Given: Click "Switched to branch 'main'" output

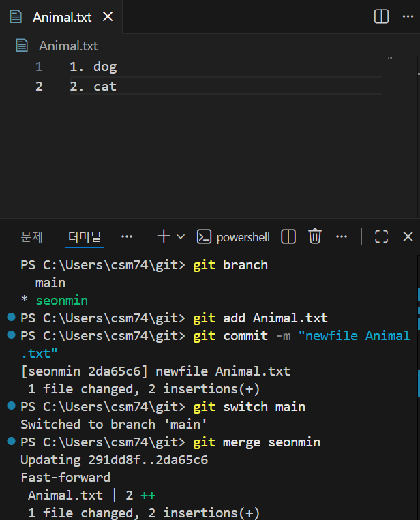Looking at the screenshot, I should [114, 425].
